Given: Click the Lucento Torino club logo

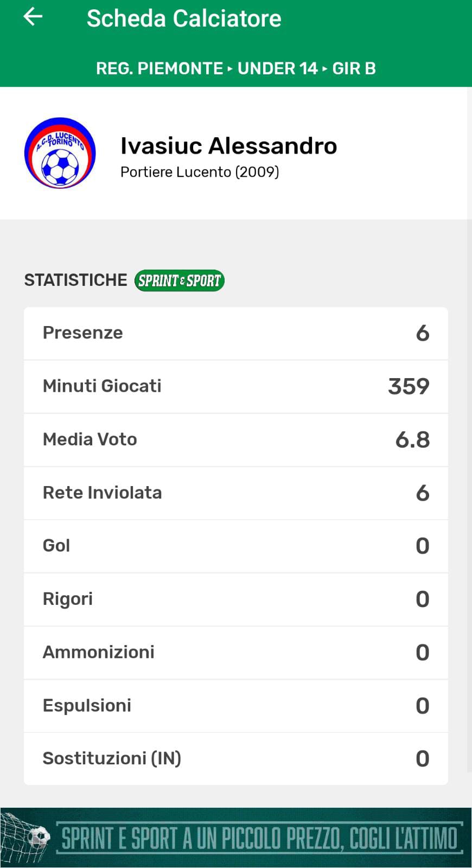Looking at the screenshot, I should [x=60, y=153].
